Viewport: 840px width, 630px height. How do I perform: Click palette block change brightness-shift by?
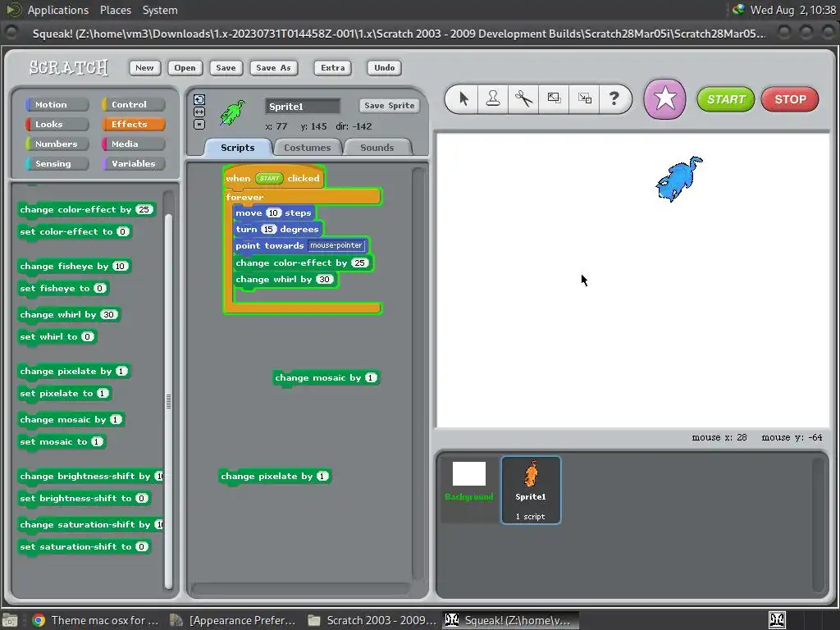point(90,477)
